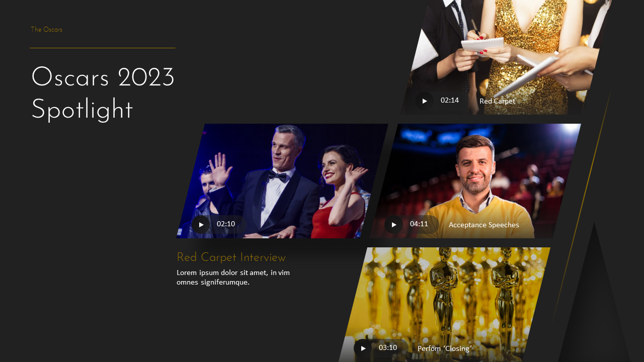Expand the Red Carpet Interview description

pyautogui.click(x=233, y=277)
